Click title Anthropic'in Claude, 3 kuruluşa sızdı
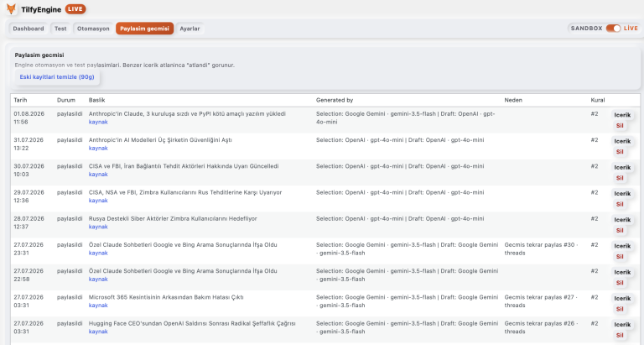Viewport: 644px width, 345px height. [x=187, y=114]
